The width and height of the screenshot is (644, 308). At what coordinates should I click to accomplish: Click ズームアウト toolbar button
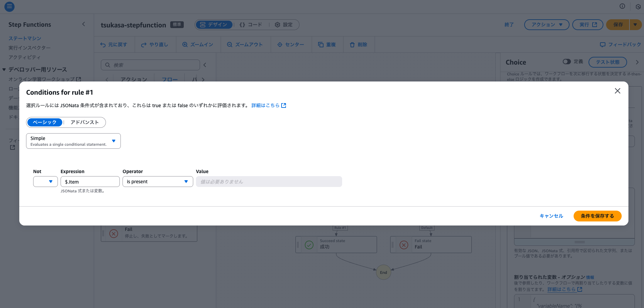(x=245, y=45)
